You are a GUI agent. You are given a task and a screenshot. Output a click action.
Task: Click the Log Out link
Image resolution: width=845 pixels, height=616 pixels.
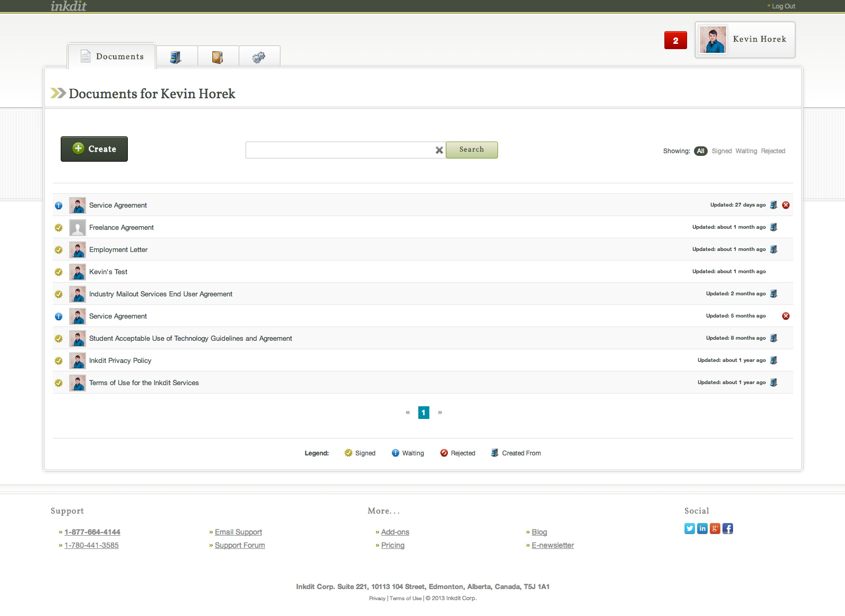tap(783, 6)
